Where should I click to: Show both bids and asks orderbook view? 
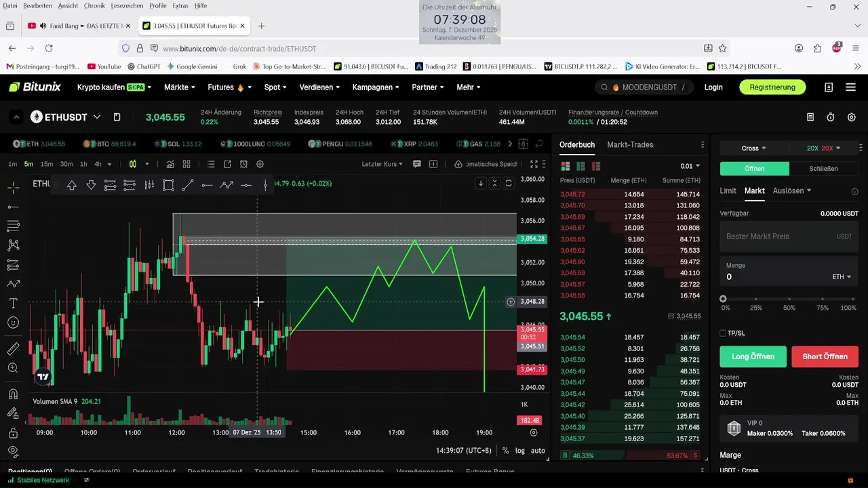[x=566, y=166]
